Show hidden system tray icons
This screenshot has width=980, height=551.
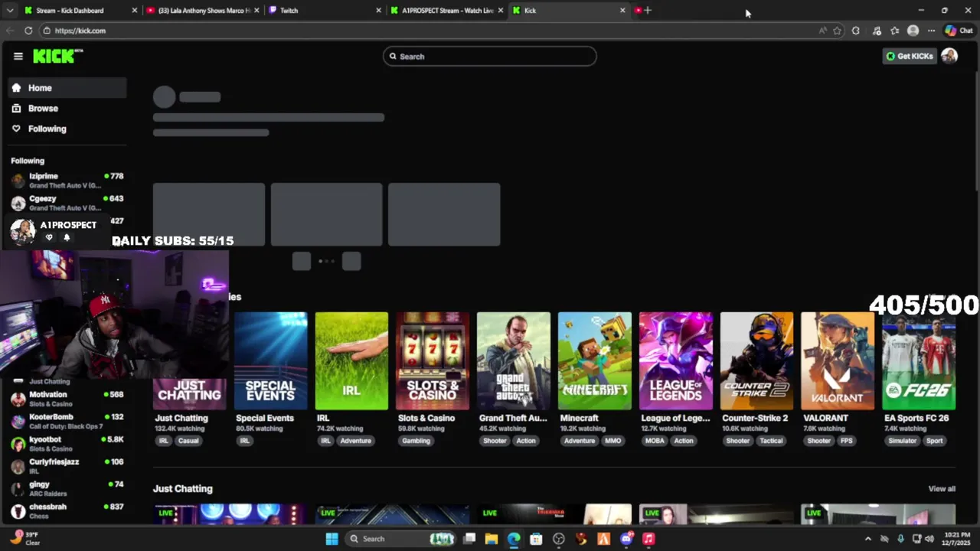867,539
